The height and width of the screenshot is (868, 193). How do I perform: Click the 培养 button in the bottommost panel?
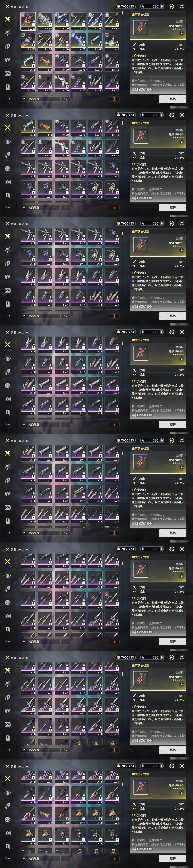click(x=172, y=858)
